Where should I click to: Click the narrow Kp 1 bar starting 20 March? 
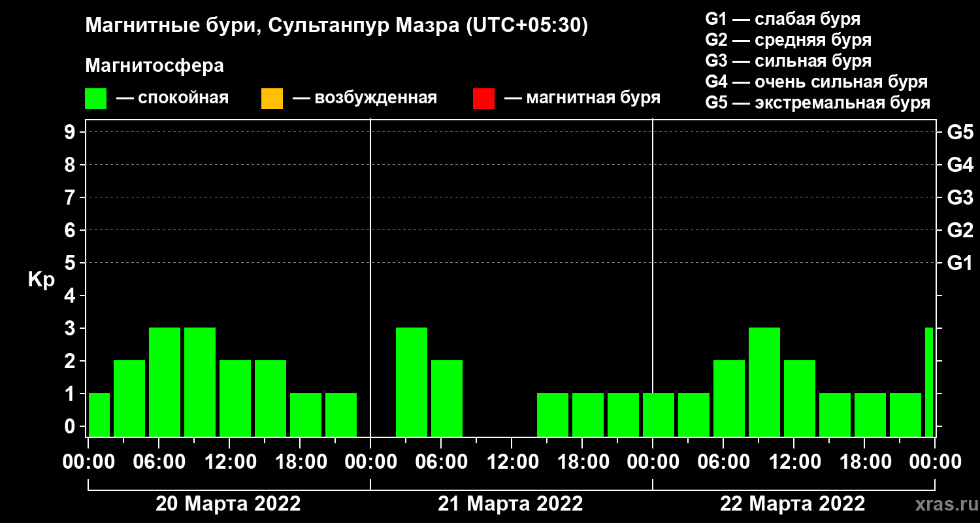click(x=99, y=414)
